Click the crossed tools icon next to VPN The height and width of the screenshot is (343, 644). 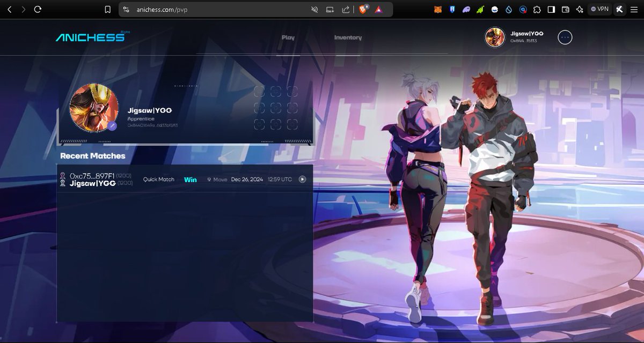(619, 9)
